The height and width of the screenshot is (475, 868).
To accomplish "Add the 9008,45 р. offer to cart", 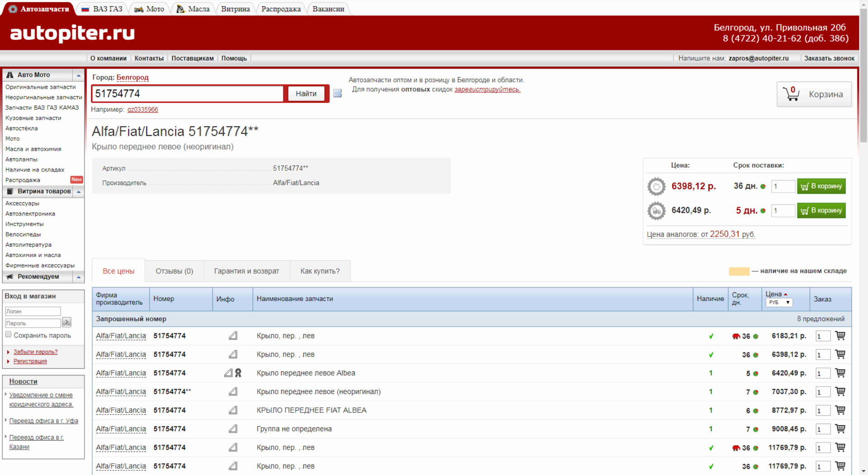I will click(840, 428).
